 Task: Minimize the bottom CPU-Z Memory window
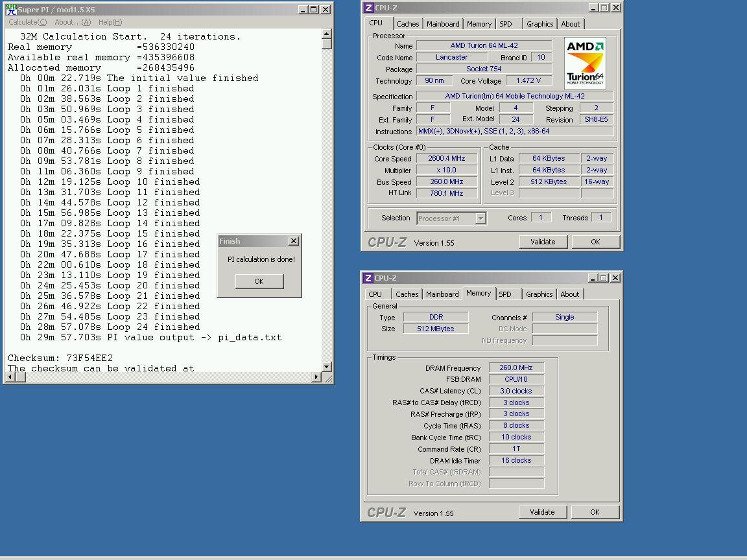593,278
